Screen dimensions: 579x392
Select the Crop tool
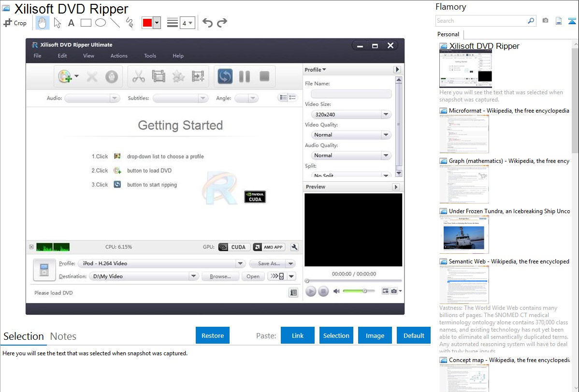click(15, 23)
